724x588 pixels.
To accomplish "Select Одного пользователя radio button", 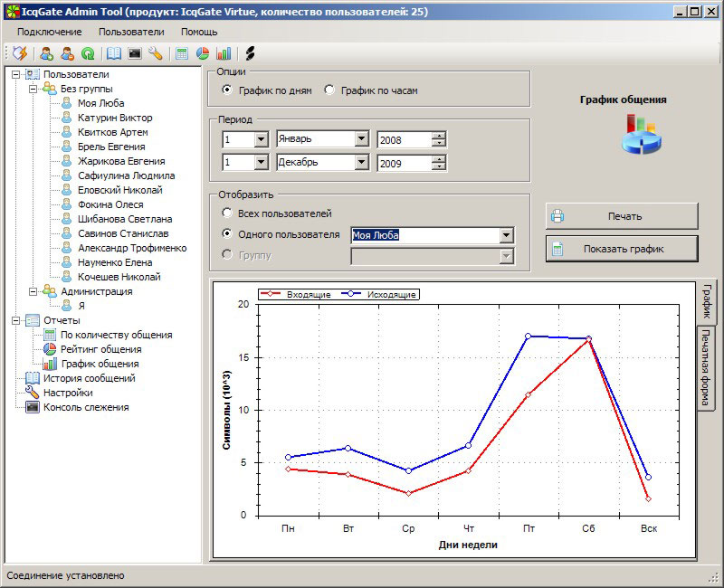I will coord(227,233).
